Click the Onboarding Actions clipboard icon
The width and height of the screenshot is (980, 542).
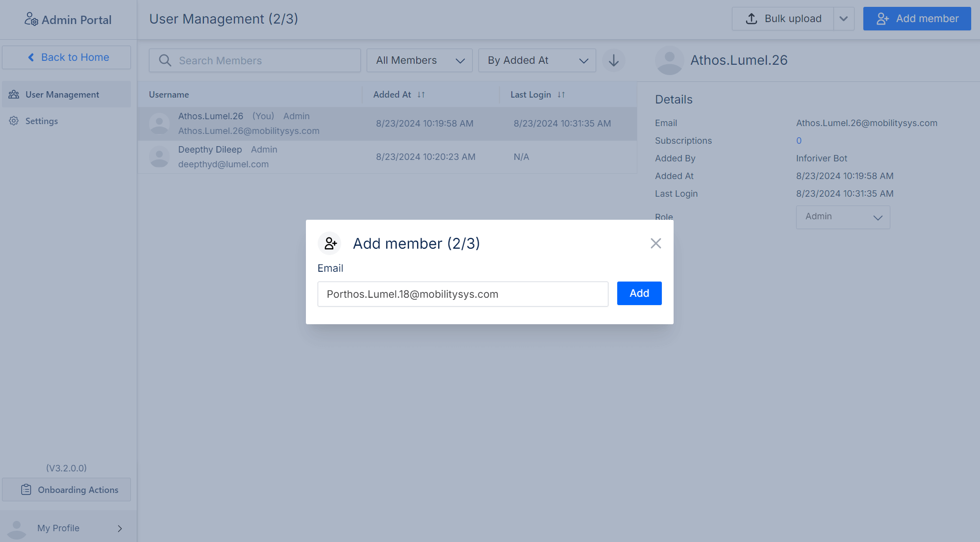click(26, 490)
